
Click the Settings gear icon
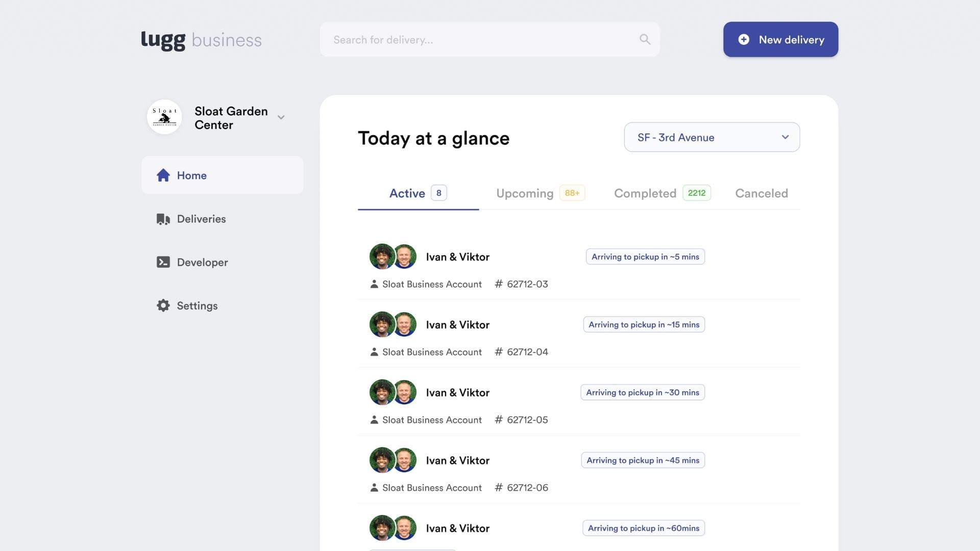pyautogui.click(x=163, y=306)
